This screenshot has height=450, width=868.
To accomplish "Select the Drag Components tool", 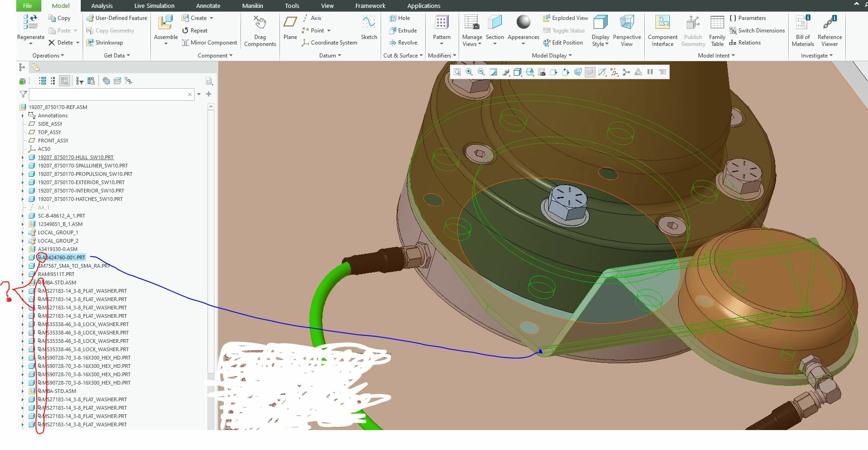I will 260,31.
